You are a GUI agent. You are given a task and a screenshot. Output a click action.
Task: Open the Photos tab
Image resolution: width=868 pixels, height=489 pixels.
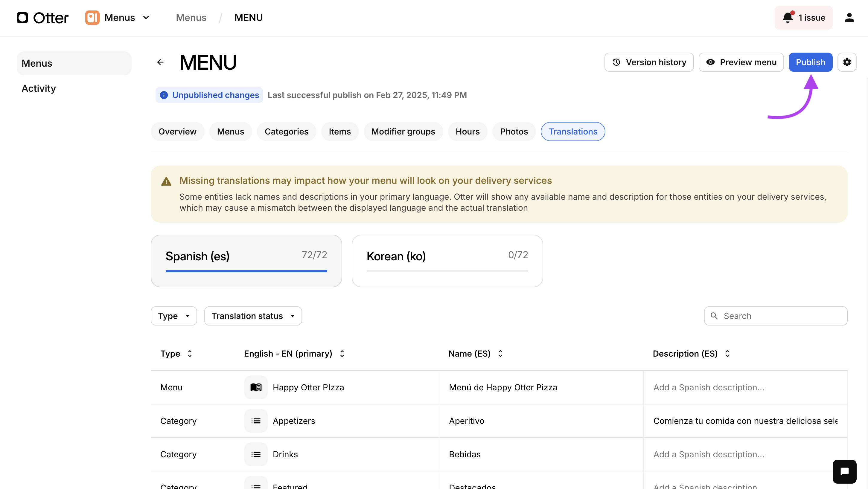[x=514, y=132]
